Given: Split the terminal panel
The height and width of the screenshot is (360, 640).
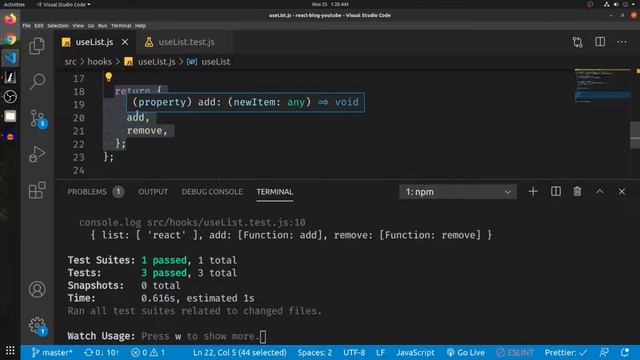Looking at the screenshot, I should tap(556, 191).
